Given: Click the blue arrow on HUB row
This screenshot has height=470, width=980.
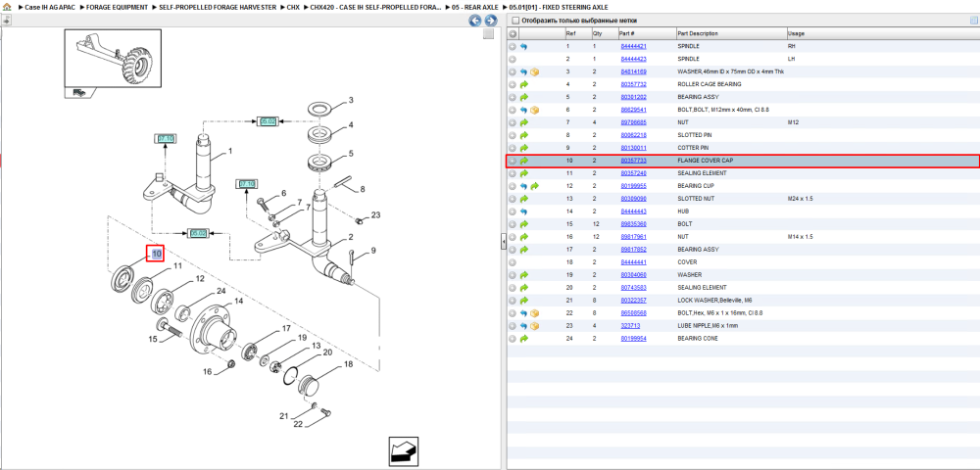Looking at the screenshot, I should 523,211.
